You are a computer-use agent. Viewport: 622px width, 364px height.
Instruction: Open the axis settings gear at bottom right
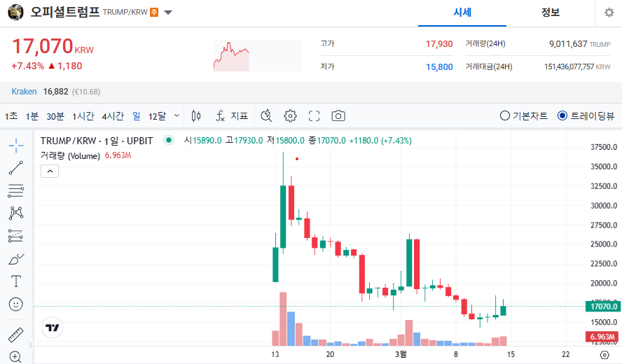pyautogui.click(x=604, y=355)
